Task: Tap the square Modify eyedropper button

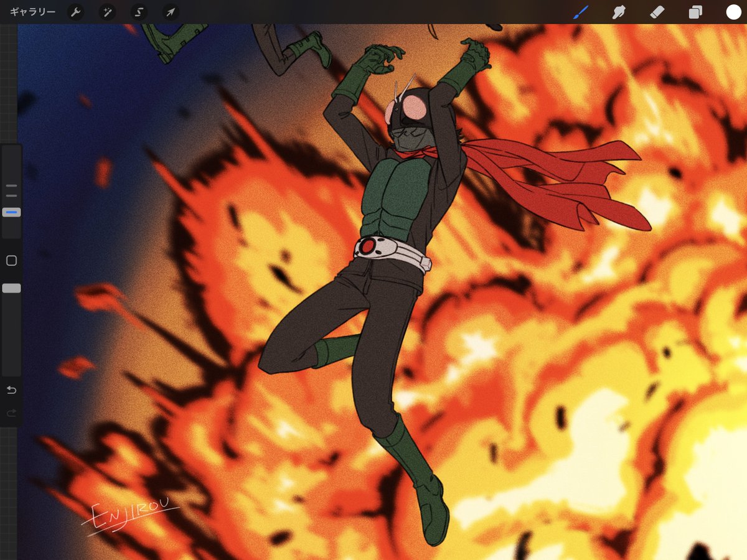Action: coord(11,261)
